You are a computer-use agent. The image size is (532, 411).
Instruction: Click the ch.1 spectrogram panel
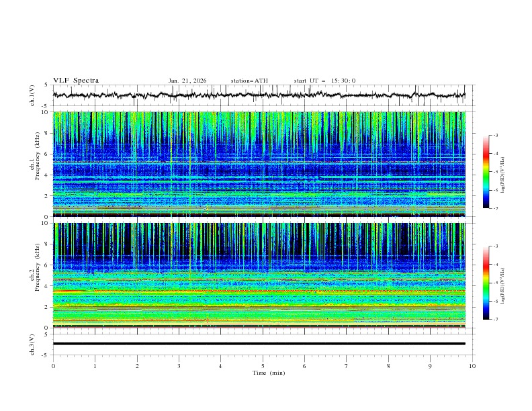coord(259,164)
